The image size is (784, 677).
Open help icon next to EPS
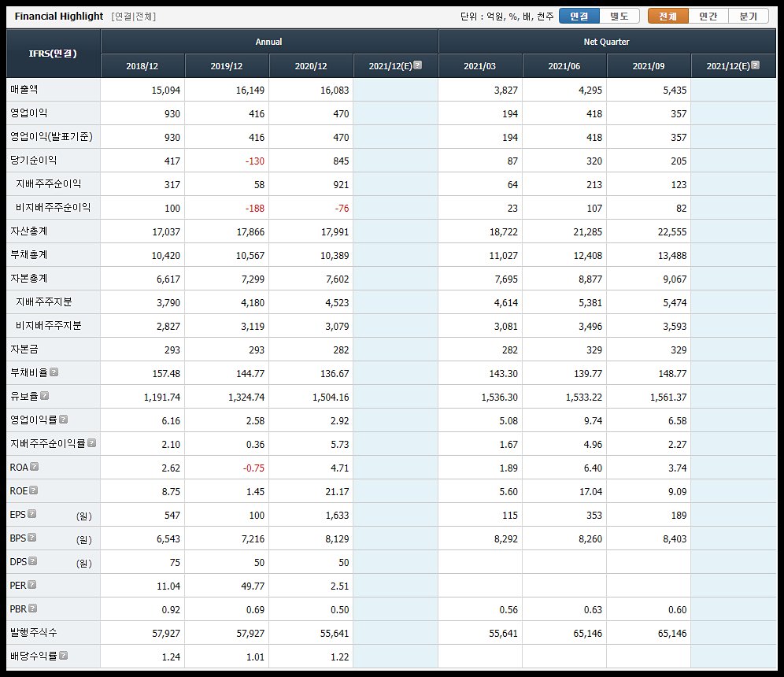(31, 513)
